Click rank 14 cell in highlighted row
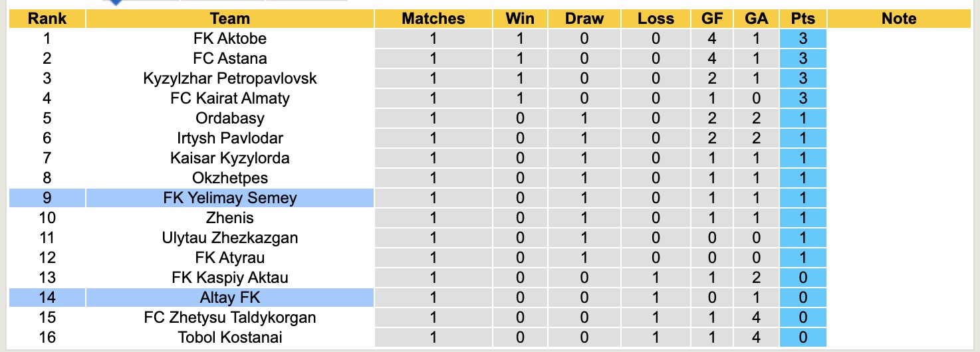This screenshot has height=352, width=980. (x=47, y=298)
